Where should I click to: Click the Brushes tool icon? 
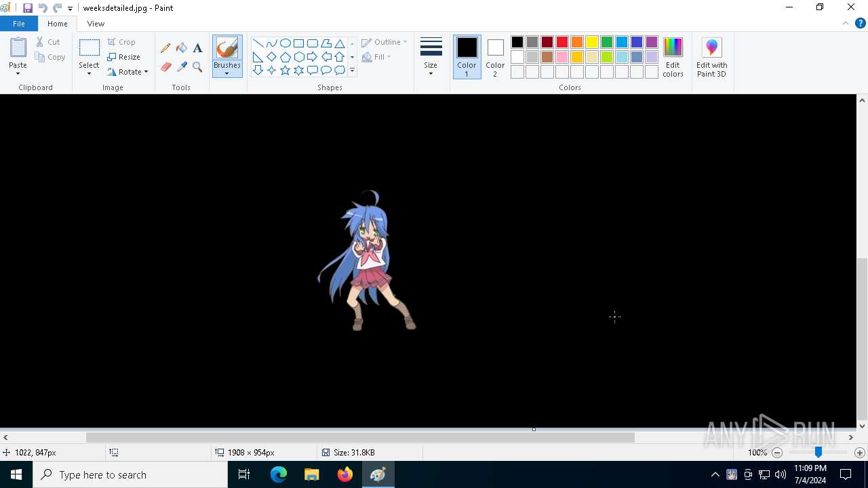point(227,48)
